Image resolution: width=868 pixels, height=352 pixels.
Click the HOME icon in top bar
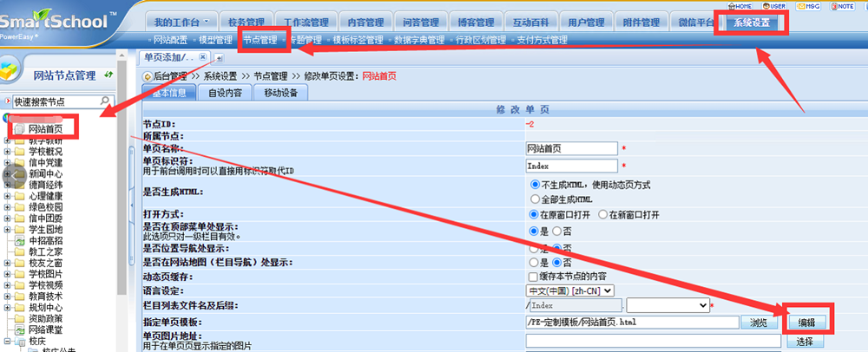pyautogui.click(x=738, y=6)
